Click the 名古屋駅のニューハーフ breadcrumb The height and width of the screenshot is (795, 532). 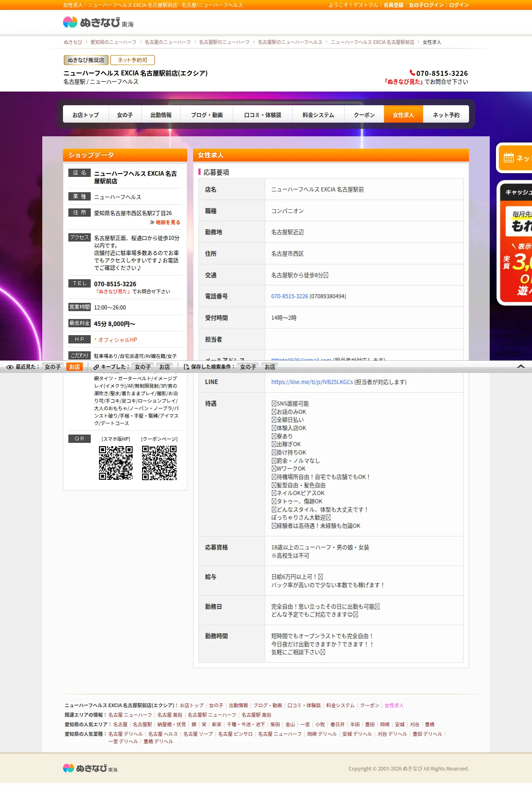(224, 42)
